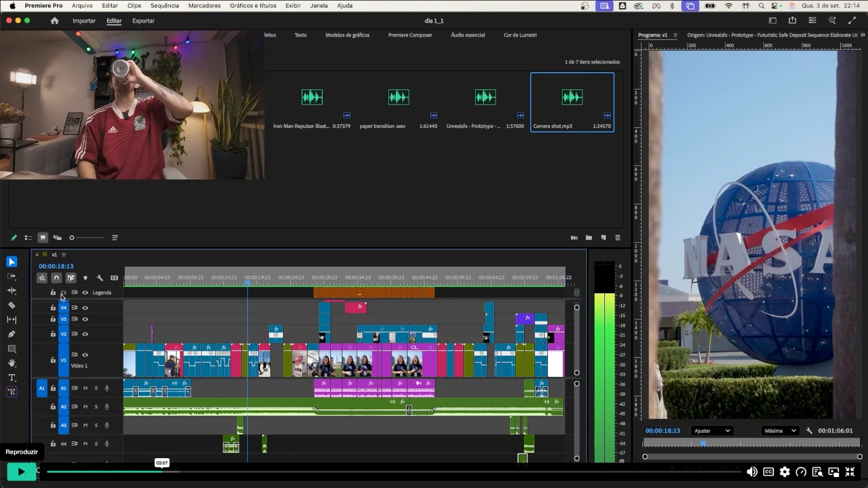This screenshot has height=488, width=868.
Task: Switch to Cor de Lumetri tab
Action: tap(520, 35)
